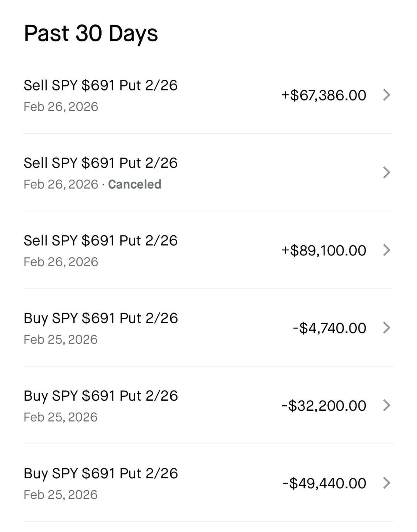Click the -$49,440.00 amount
Image resolution: width=417 pixels, height=532 pixels.
point(324,483)
